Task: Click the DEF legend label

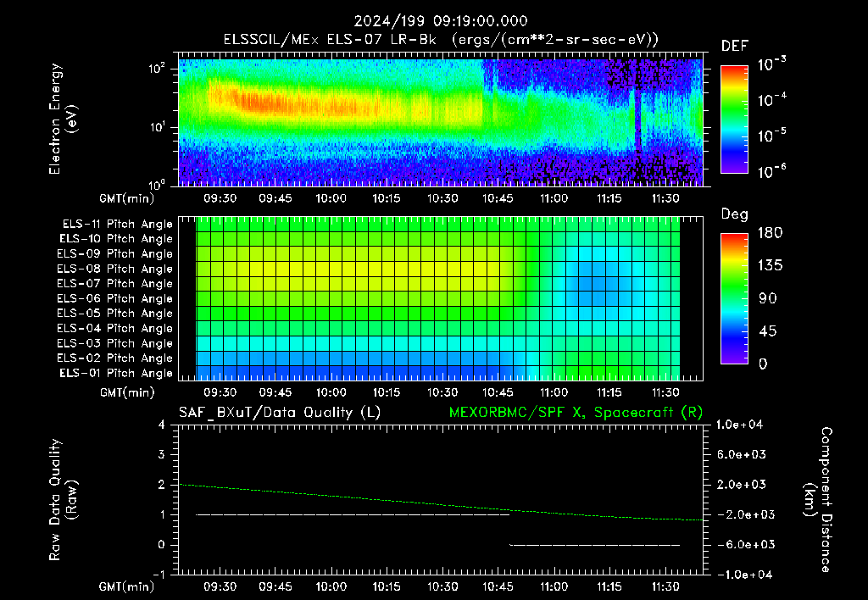Action: (x=735, y=47)
